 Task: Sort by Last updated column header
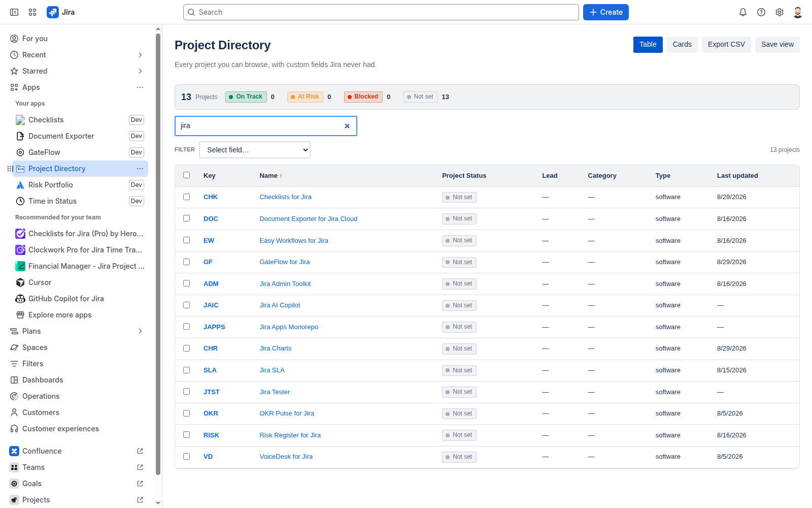click(737, 176)
